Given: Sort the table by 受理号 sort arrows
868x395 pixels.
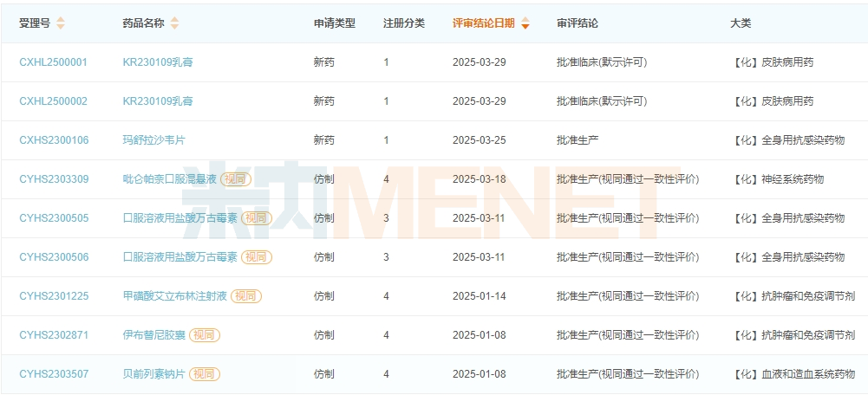Looking at the screenshot, I should click(61, 23).
